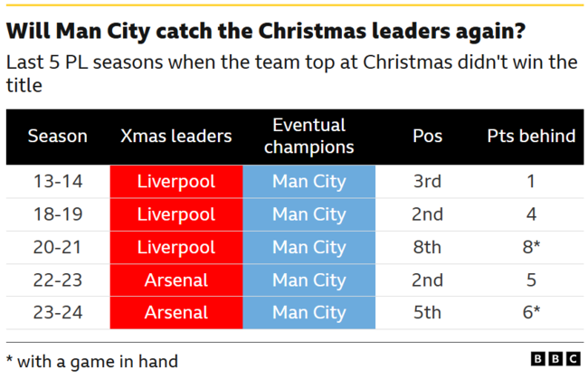Click the BBC logo
Screen dimensions: 588x379
tap(555, 359)
